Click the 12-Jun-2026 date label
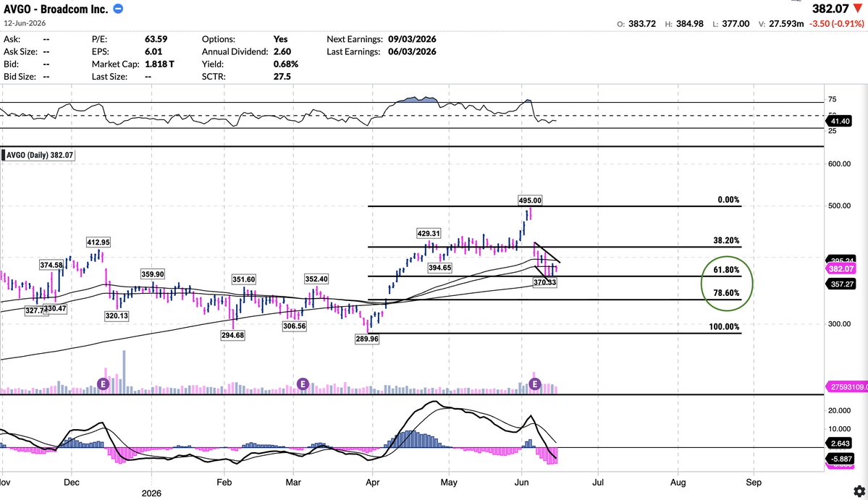This screenshot has width=868, height=500. (25, 23)
